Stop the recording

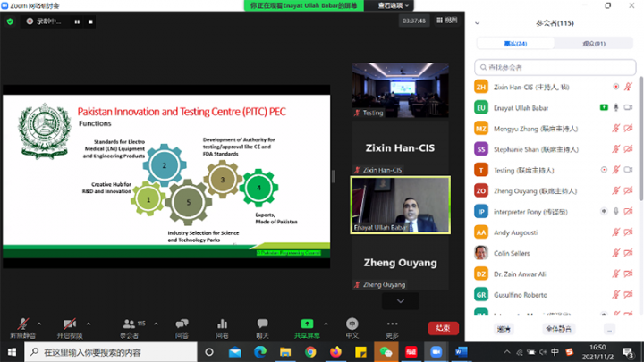click(x=90, y=21)
